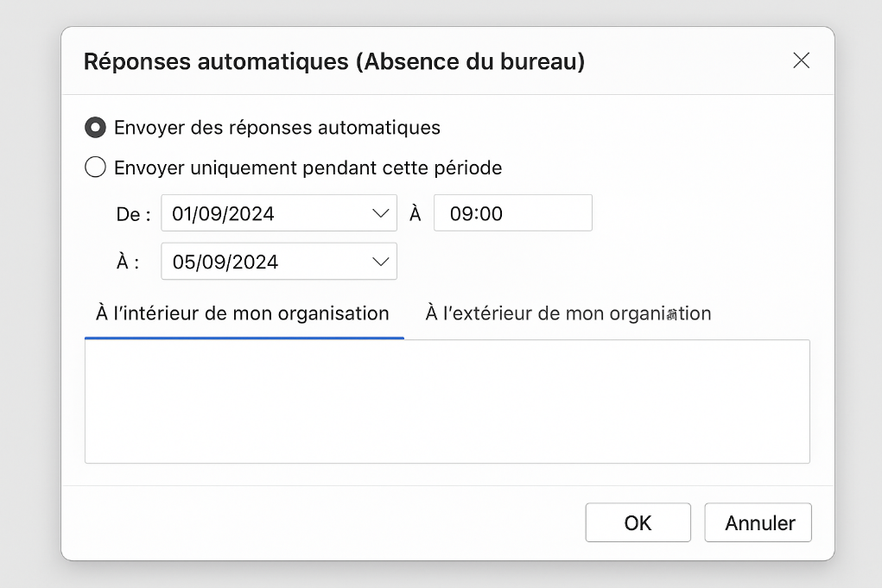The image size is (882, 588).
Task: Open the "À l'extérieur de mon organisation" tab
Action: coord(568,313)
